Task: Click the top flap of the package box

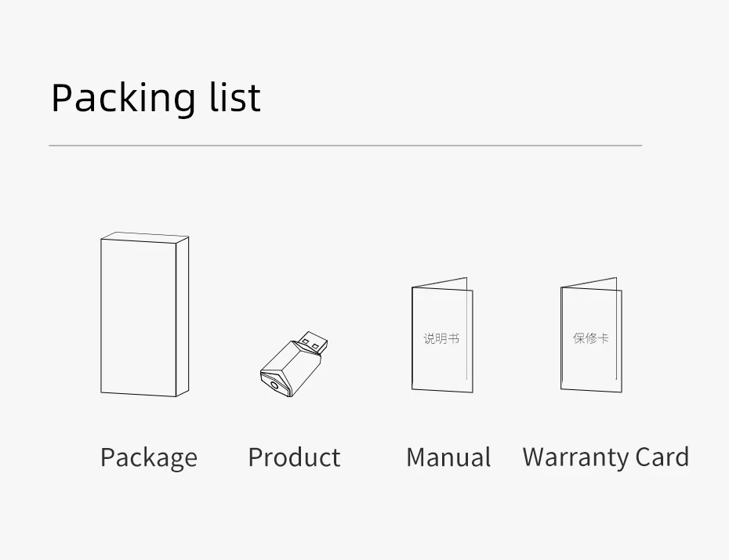Action: 146,236
